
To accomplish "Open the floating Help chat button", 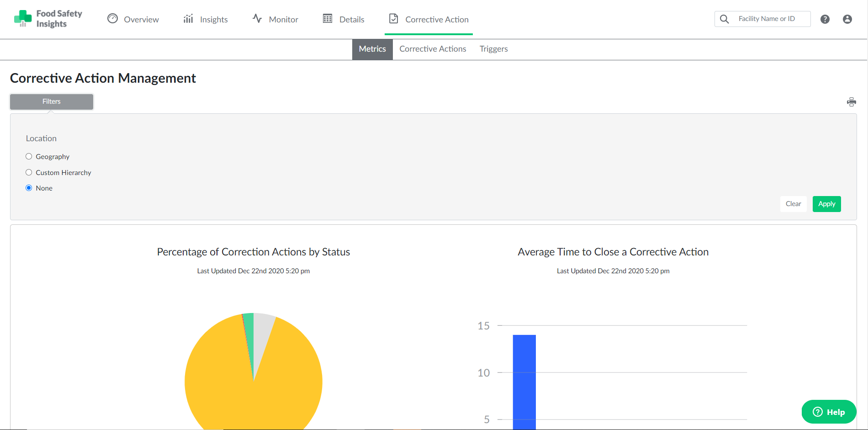I will pos(829,412).
